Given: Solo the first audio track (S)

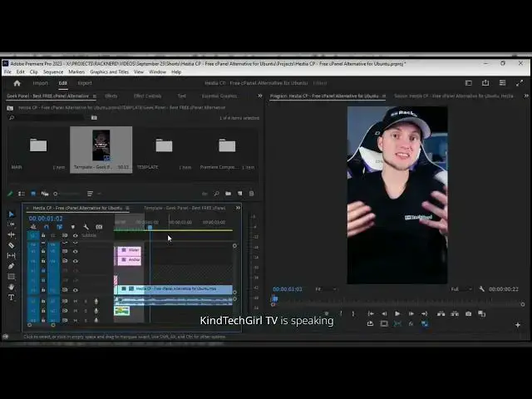Looking at the screenshot, I should coord(86,301).
